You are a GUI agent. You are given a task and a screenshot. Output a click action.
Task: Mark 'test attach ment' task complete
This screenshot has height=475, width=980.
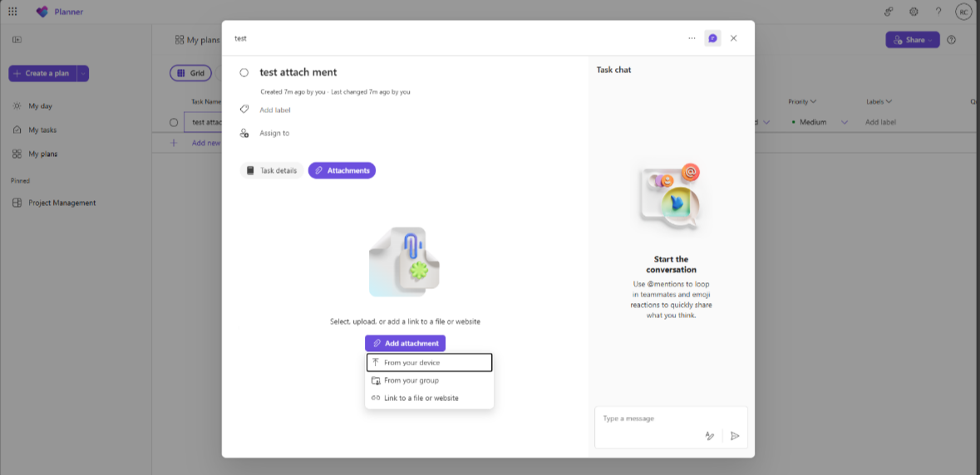coord(244,73)
